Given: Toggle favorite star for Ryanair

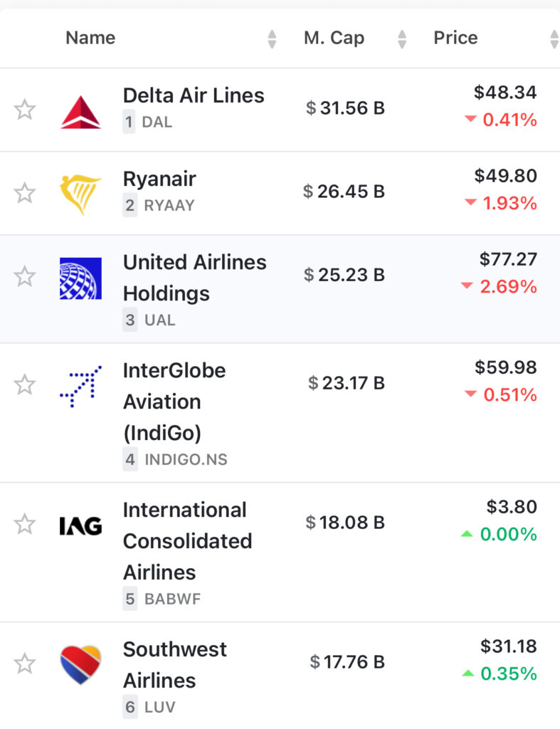Looking at the screenshot, I should [x=25, y=193].
